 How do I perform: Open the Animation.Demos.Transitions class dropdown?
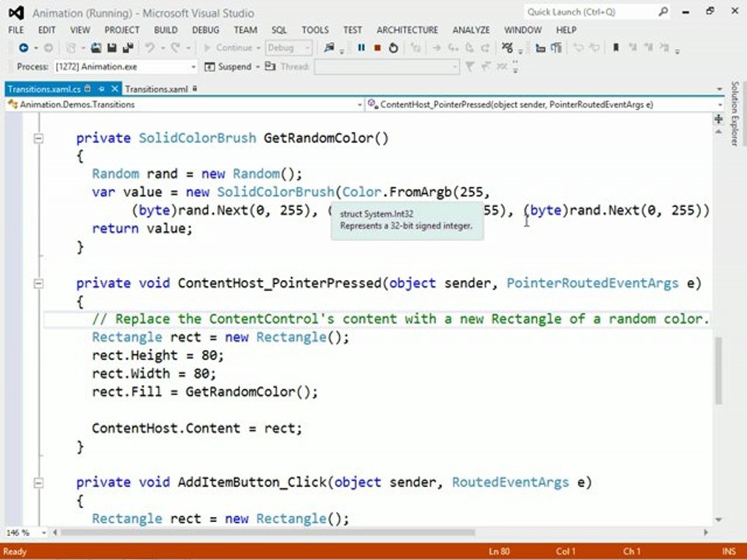pos(359,105)
